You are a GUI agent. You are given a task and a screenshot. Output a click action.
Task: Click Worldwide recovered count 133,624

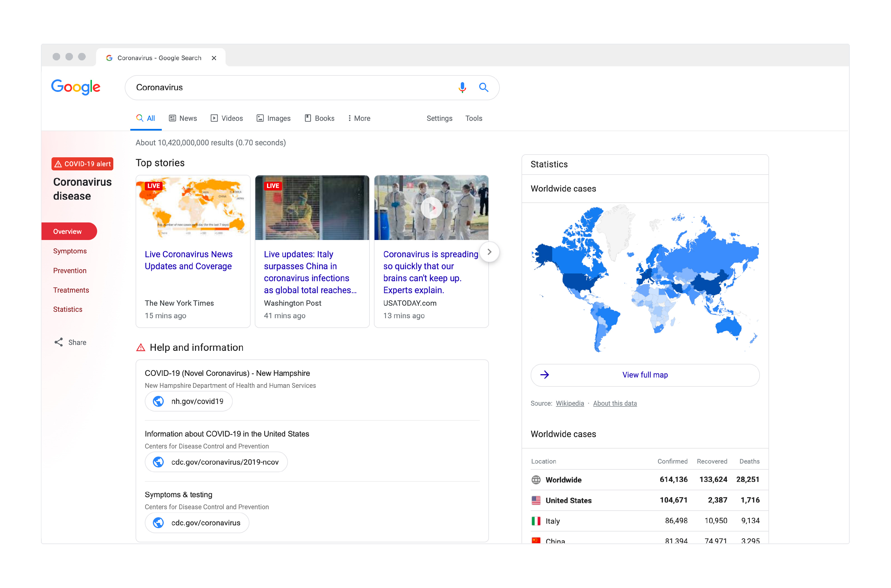(x=713, y=480)
